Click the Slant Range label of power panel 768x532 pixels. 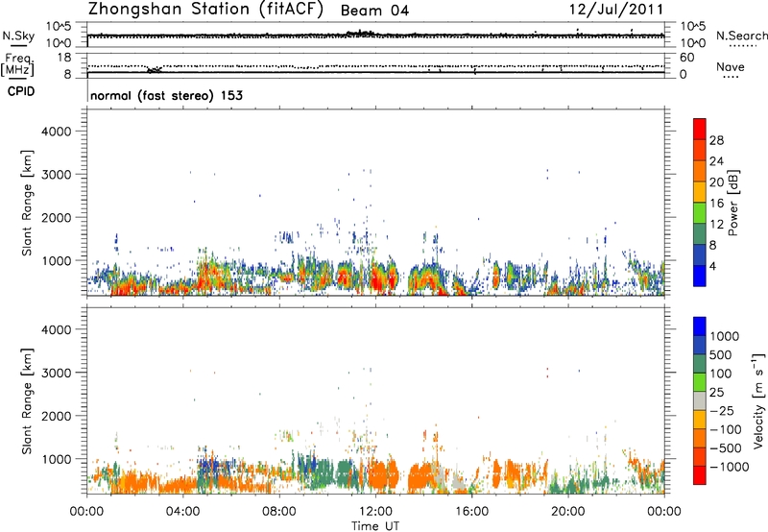(x=27, y=203)
